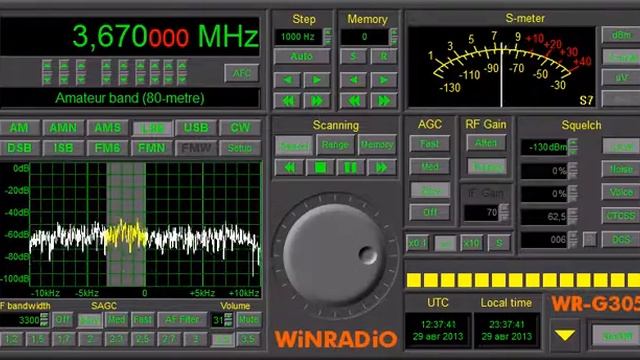This screenshot has height=360, width=640.
Task: Set AGC to Fast
Action: pyautogui.click(x=429, y=144)
